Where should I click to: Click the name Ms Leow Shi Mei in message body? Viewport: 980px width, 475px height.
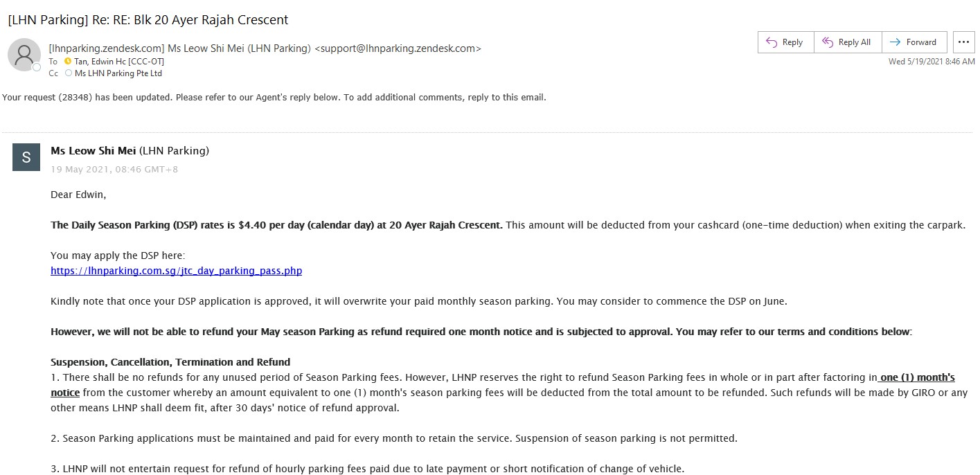pyautogui.click(x=93, y=150)
